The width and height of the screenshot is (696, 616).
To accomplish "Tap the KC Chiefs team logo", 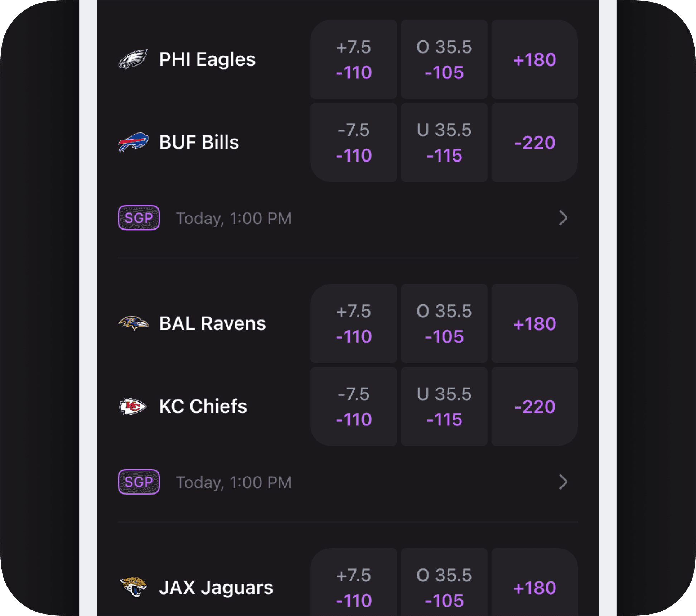I will [133, 406].
